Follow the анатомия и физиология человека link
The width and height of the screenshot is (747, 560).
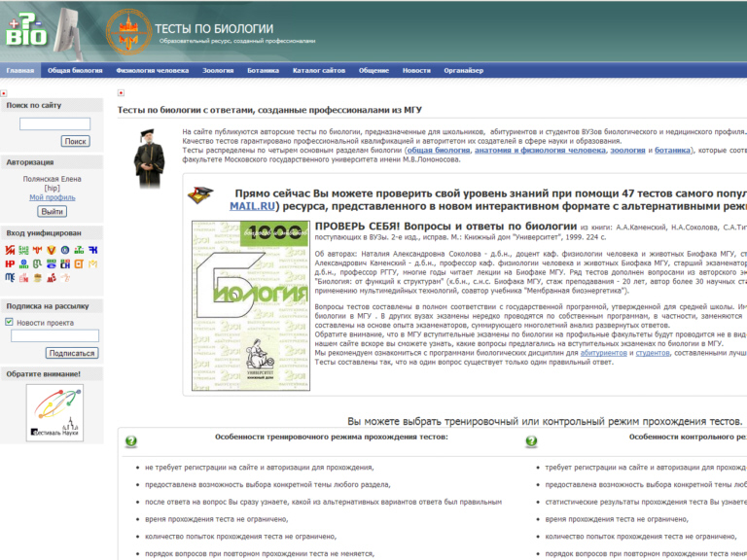tap(540, 151)
